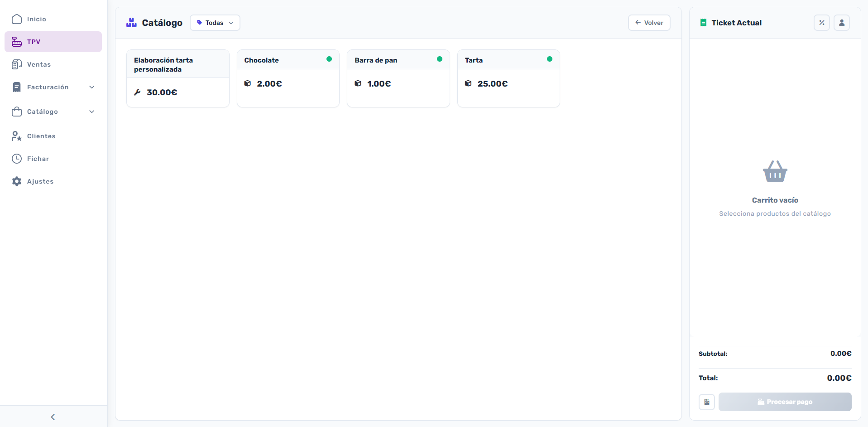Image resolution: width=868 pixels, height=427 pixels.
Task: Click the customer person icon in ticket header
Action: point(841,23)
